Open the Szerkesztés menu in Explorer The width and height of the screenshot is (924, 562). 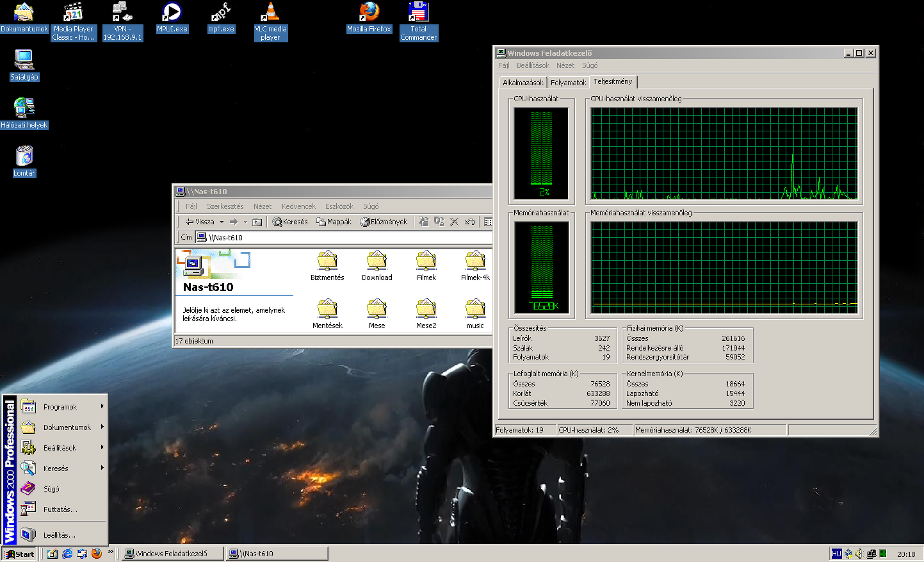click(x=225, y=206)
